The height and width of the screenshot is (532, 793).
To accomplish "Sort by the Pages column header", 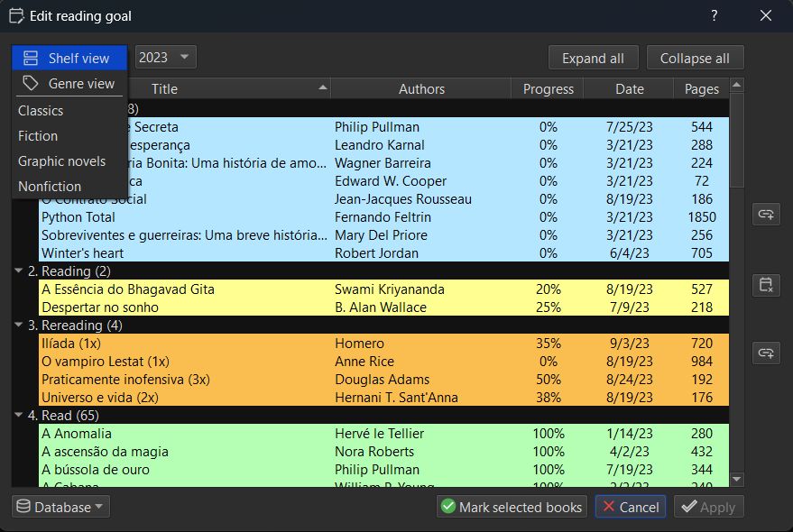I will 702,89.
